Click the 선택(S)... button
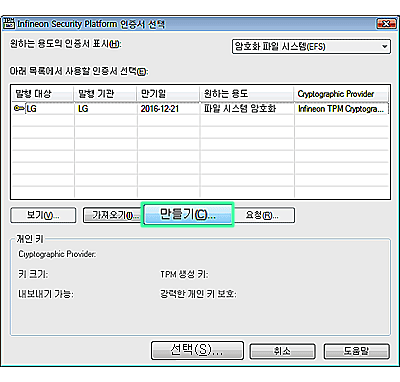The image size is (400, 382). coord(197,350)
